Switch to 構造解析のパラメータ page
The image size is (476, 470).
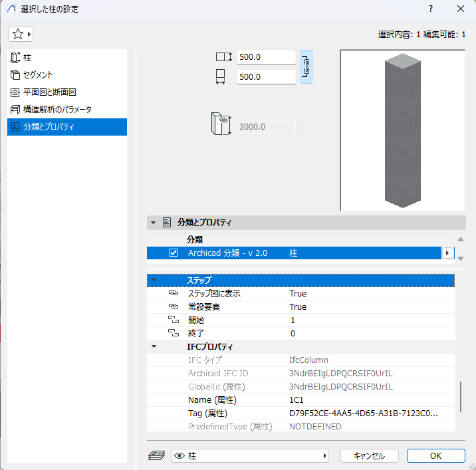(57, 109)
